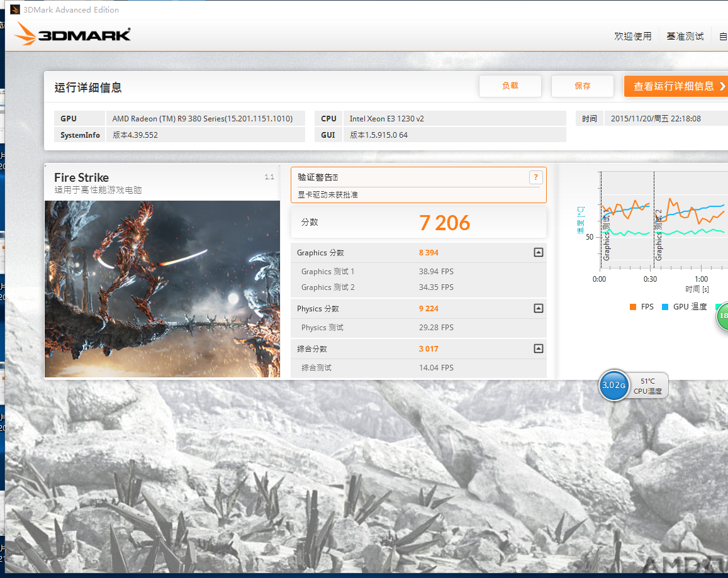The width and height of the screenshot is (728, 578).
Task: Click the 负载 load button
Action: (510, 86)
